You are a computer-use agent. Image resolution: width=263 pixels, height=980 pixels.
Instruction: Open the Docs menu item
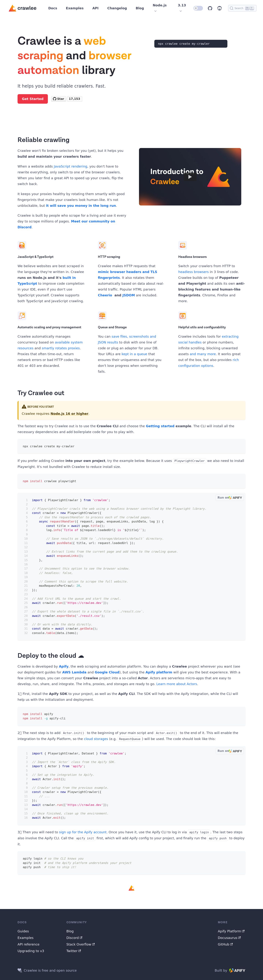pyautogui.click(x=53, y=8)
